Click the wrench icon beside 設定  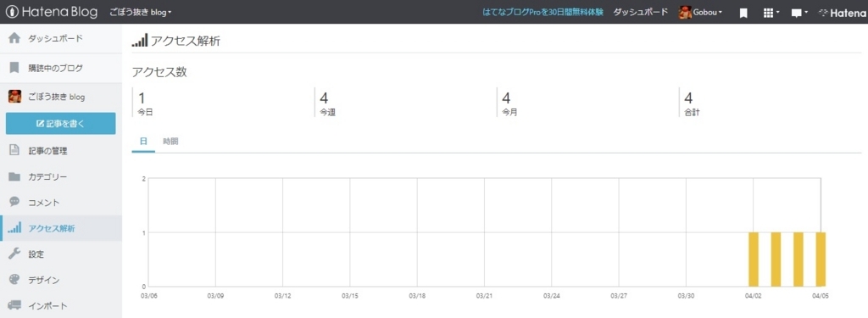click(14, 254)
